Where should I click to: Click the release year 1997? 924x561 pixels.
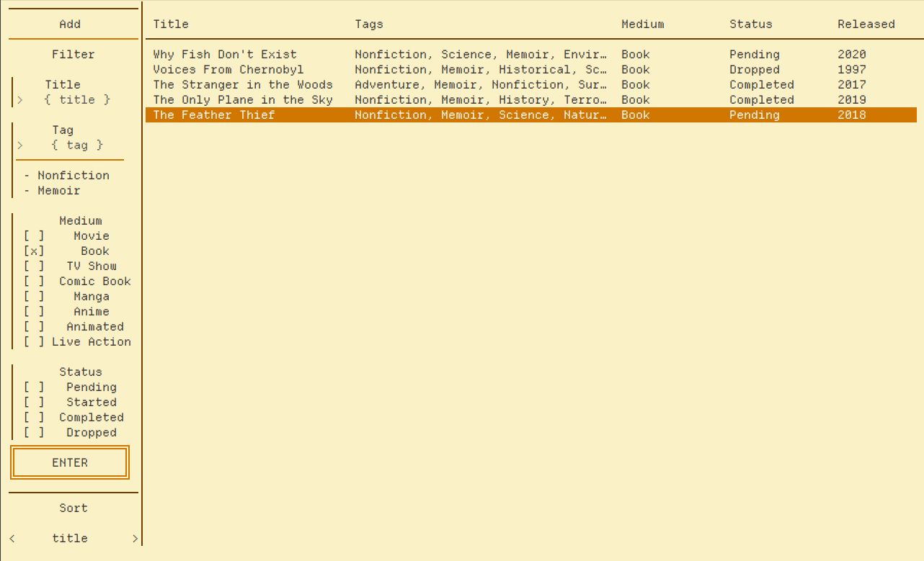(852, 69)
